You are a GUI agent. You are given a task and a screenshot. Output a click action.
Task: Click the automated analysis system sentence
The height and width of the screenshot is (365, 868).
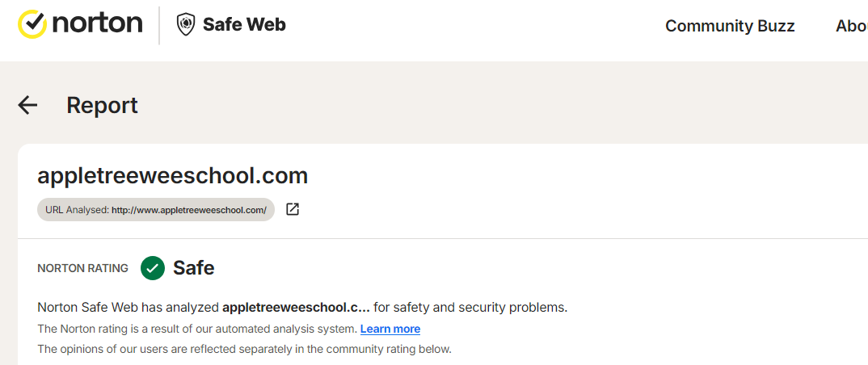tap(196, 329)
